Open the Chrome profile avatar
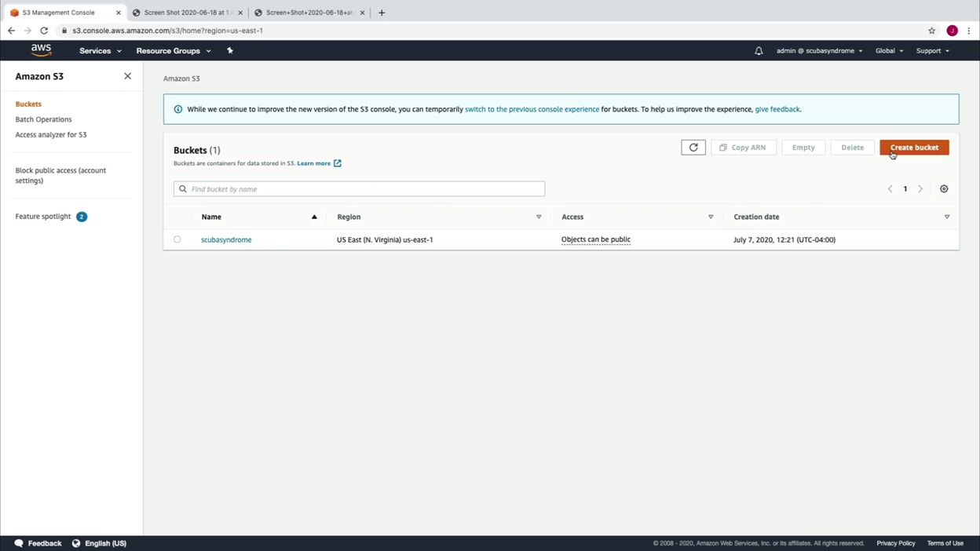This screenshot has width=980, height=551. coord(952,31)
